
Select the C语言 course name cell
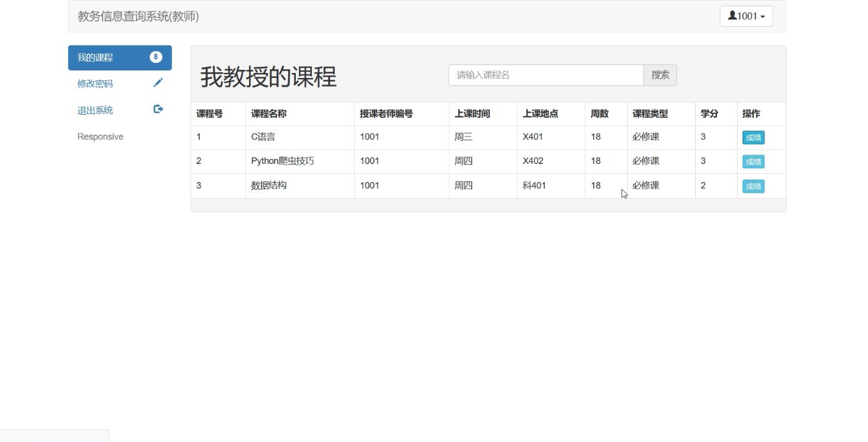[x=300, y=137]
